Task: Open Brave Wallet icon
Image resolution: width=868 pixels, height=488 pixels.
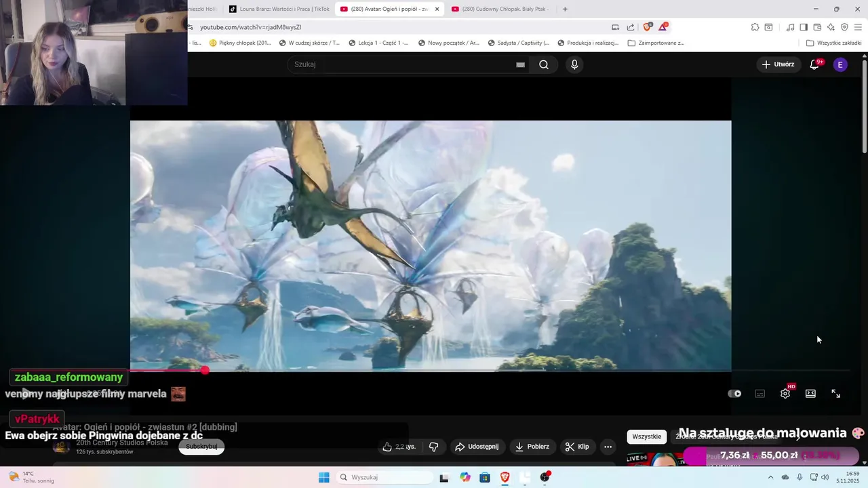Action: (x=817, y=27)
